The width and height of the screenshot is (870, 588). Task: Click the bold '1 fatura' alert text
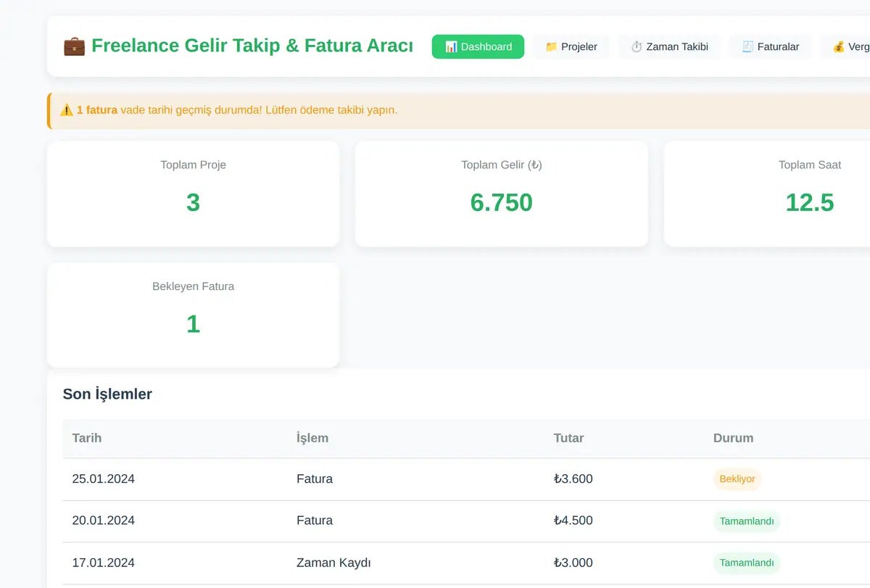pos(97,110)
